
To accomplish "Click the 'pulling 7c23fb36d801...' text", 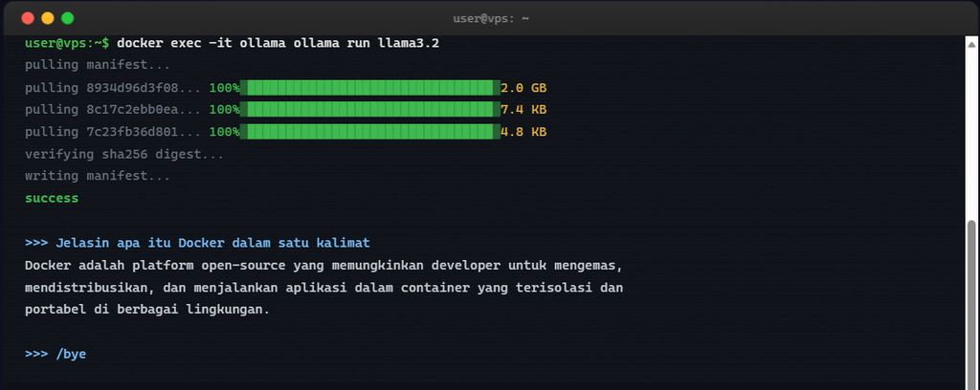I will point(113,132).
